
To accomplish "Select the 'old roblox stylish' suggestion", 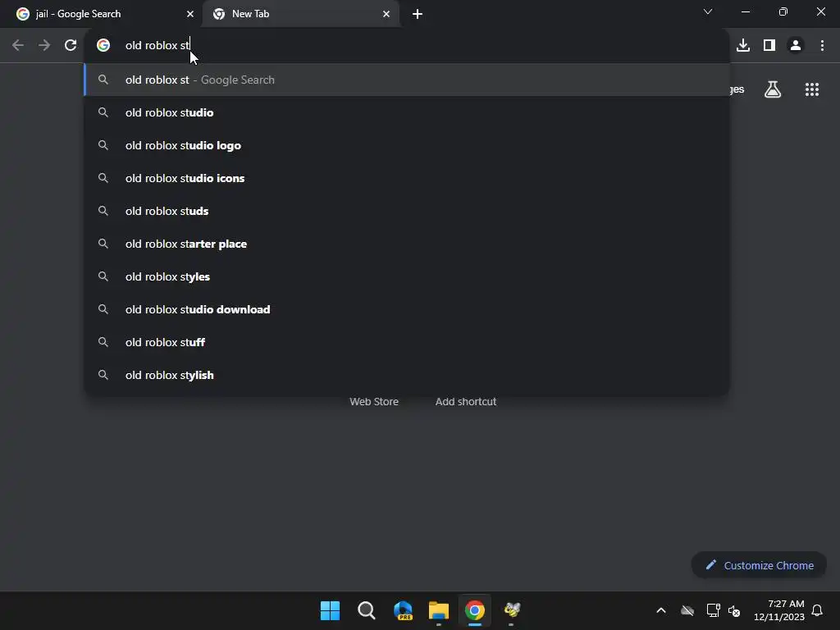I will tap(407, 375).
